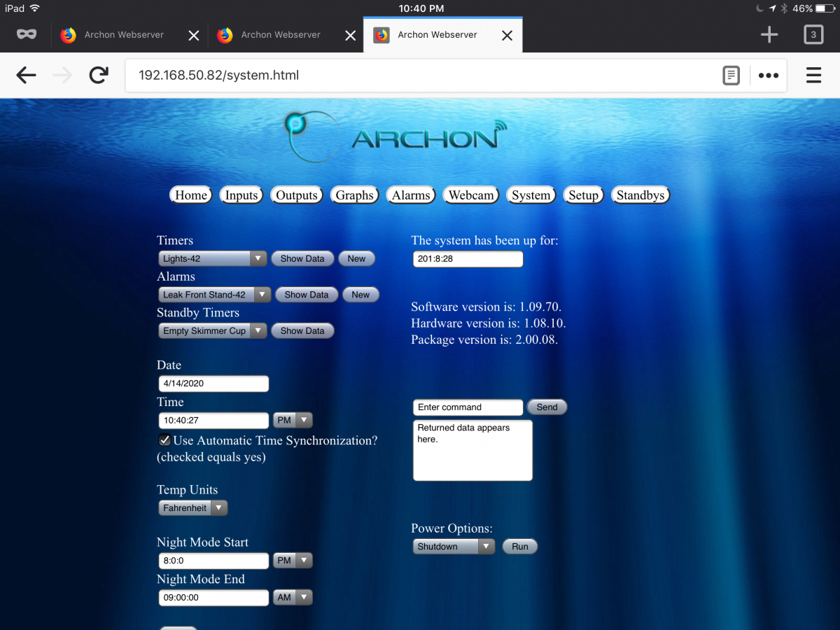The height and width of the screenshot is (630, 840).
Task: Go back with the browser arrow
Action: [26, 76]
